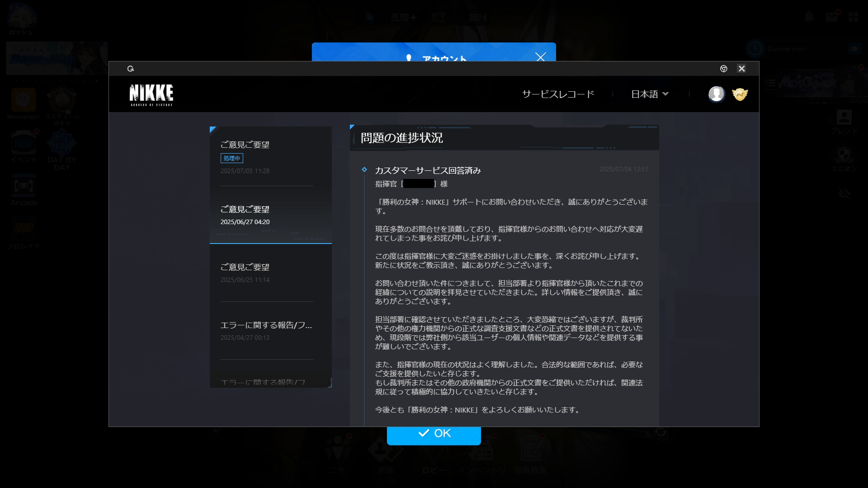The width and height of the screenshot is (868, 488).
Task: Click the OK button below the window
Action: tap(434, 434)
